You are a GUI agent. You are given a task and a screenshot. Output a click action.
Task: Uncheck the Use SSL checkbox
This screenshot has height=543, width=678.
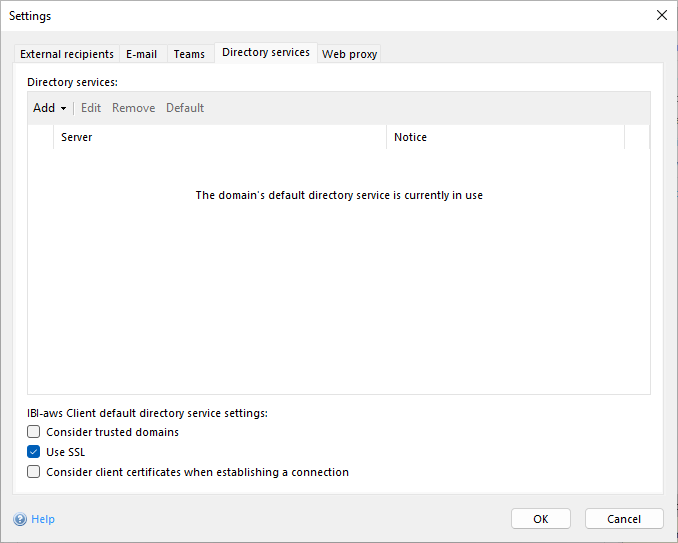point(34,452)
